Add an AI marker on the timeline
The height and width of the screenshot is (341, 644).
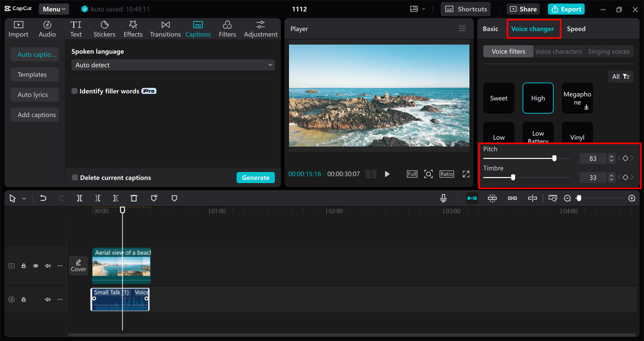coord(154,198)
